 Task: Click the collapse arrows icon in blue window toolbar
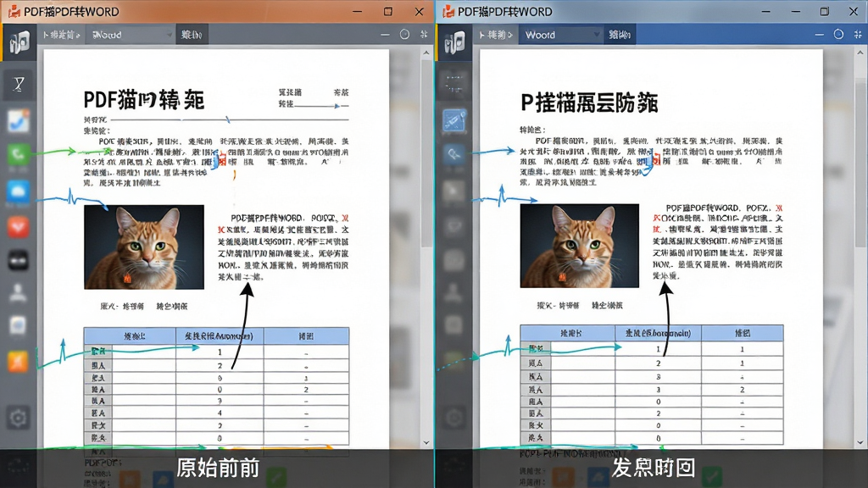(x=858, y=34)
